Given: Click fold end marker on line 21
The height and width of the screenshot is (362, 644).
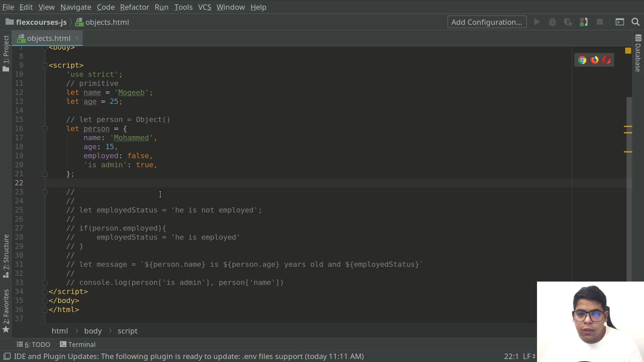Looking at the screenshot, I should [x=45, y=174].
